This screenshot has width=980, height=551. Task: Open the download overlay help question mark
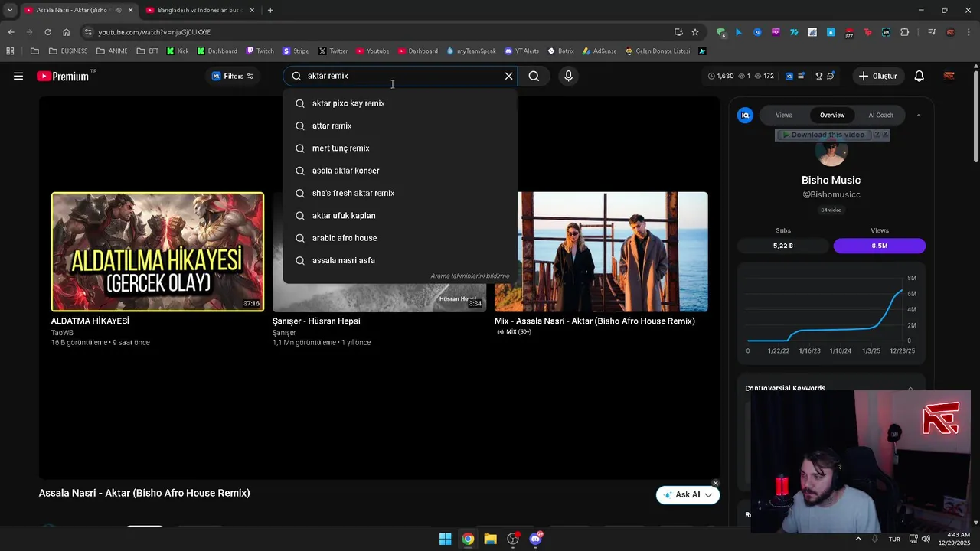877,135
